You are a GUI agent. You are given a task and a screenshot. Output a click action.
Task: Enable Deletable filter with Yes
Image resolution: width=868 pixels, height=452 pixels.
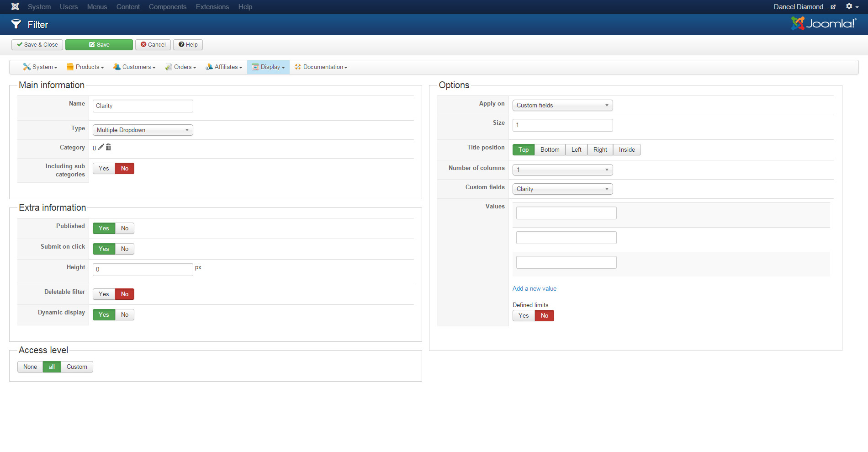pyautogui.click(x=104, y=294)
